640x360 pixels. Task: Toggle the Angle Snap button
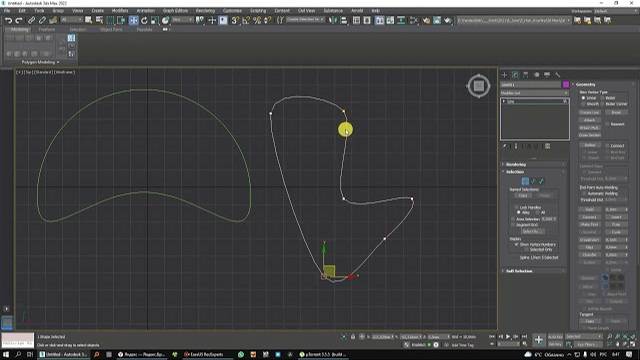pyautogui.click(x=246, y=20)
